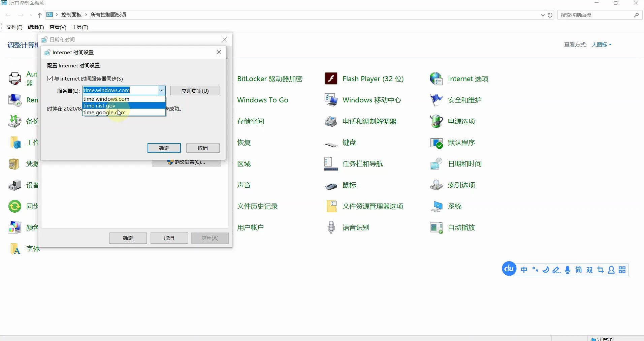Open 恢复 link
The image size is (644, 341).
(244, 142)
